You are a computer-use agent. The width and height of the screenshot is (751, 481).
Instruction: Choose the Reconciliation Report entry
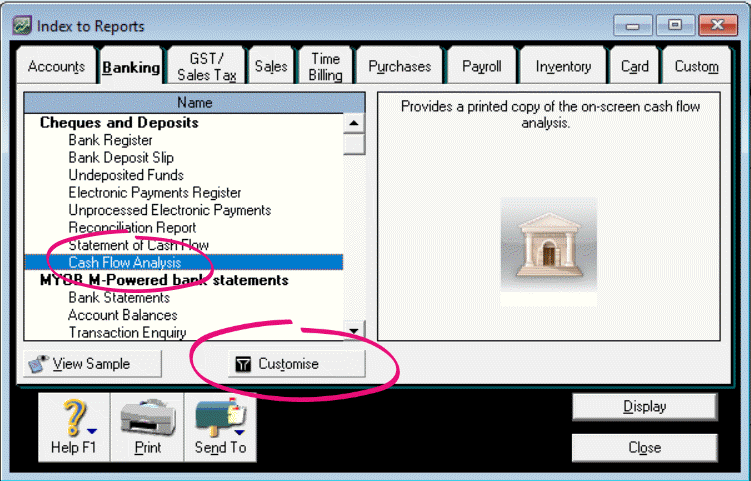[x=132, y=227]
